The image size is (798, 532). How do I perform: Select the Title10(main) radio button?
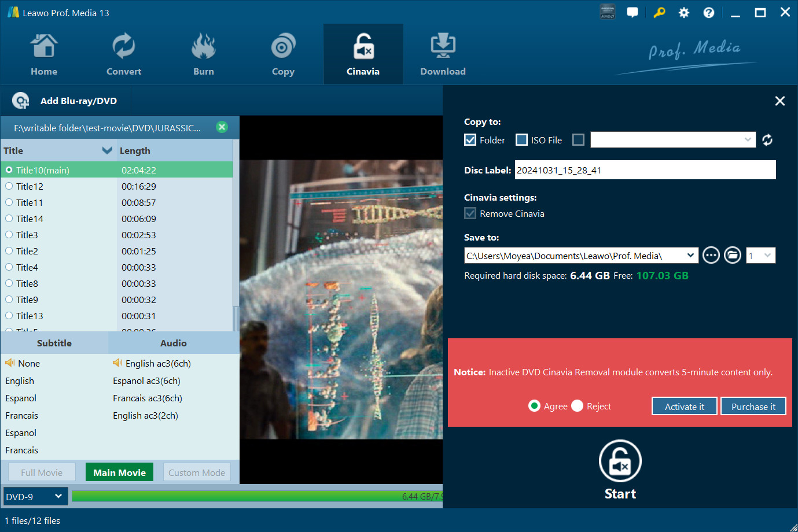(9, 170)
